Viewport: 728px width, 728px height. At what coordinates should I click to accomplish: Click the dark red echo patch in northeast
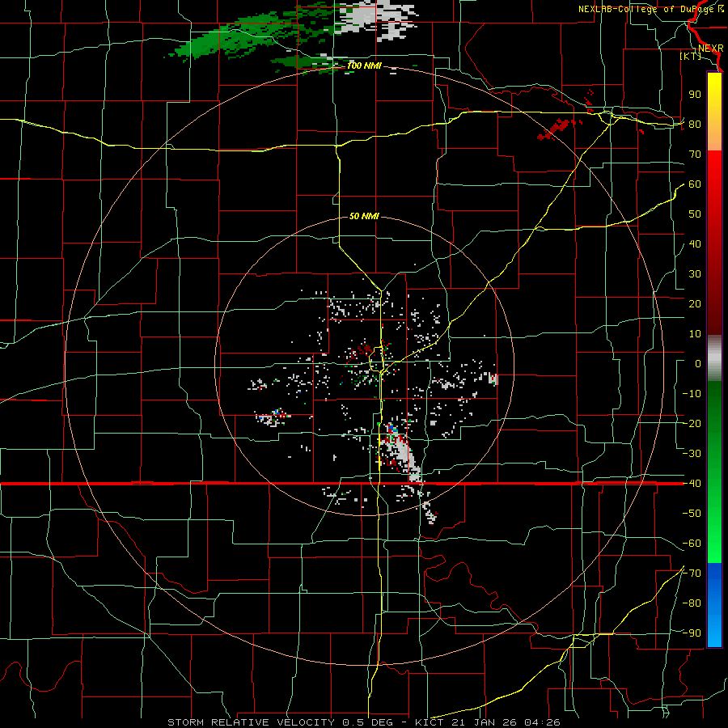point(555,129)
